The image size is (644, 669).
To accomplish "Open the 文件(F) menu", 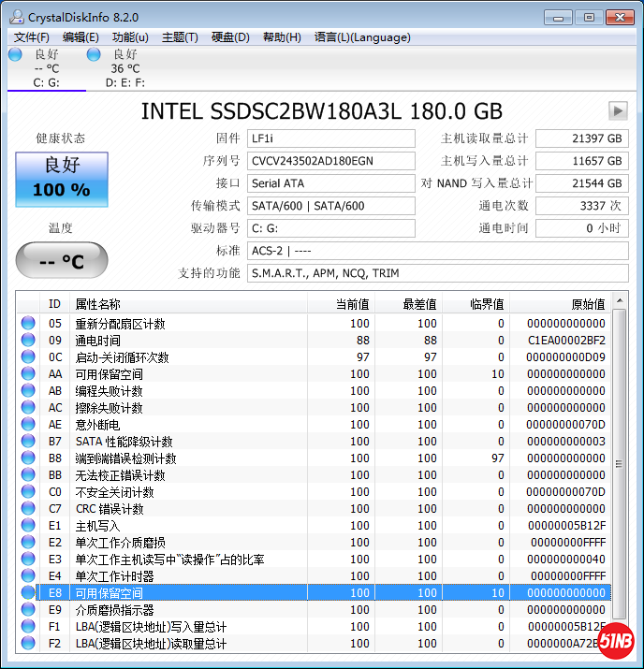I will point(31,37).
